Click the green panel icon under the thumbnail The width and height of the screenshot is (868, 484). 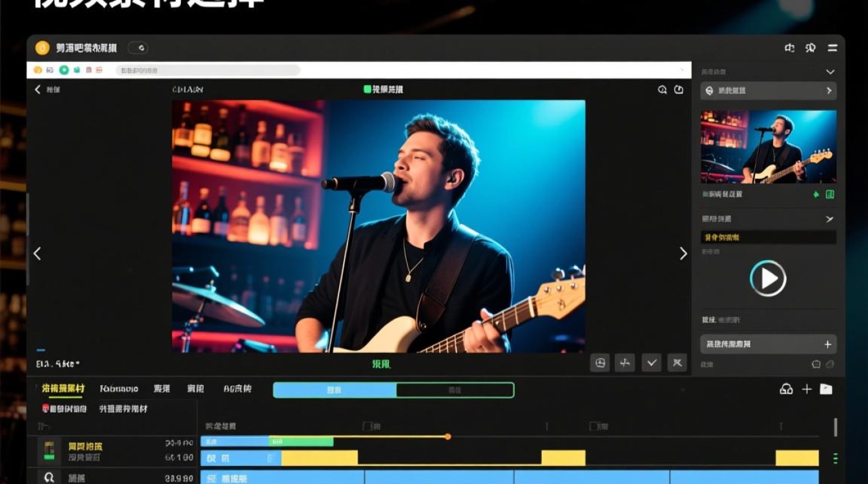tap(830, 194)
